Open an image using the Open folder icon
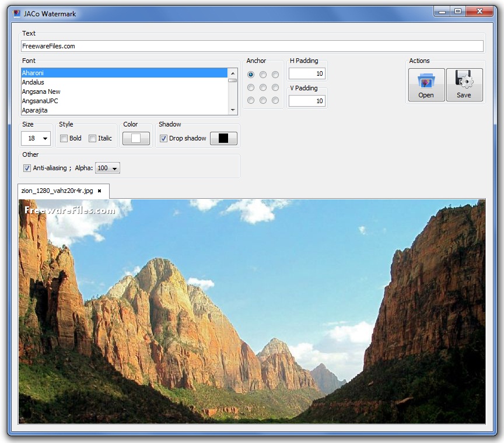This screenshot has height=443, width=504. pos(426,84)
